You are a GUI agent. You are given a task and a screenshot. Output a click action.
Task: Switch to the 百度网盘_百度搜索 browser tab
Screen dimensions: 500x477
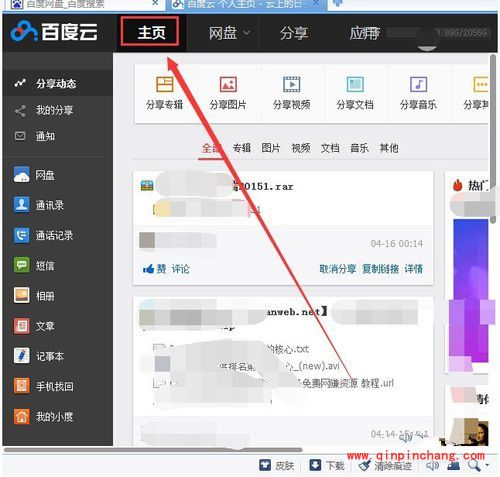[83, 4]
